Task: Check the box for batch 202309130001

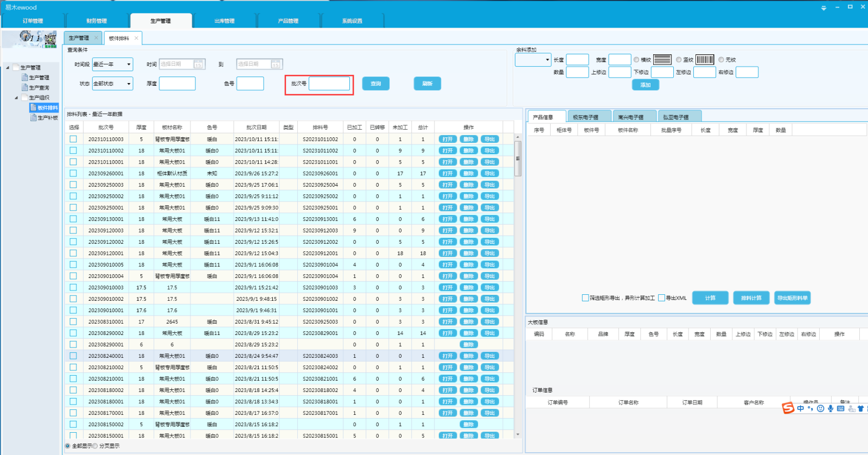Action: coord(73,219)
